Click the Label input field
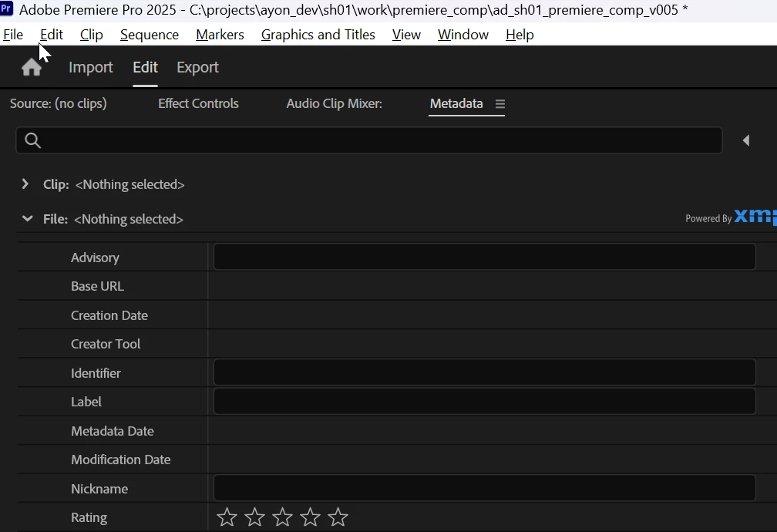777x532 pixels. tap(485, 401)
